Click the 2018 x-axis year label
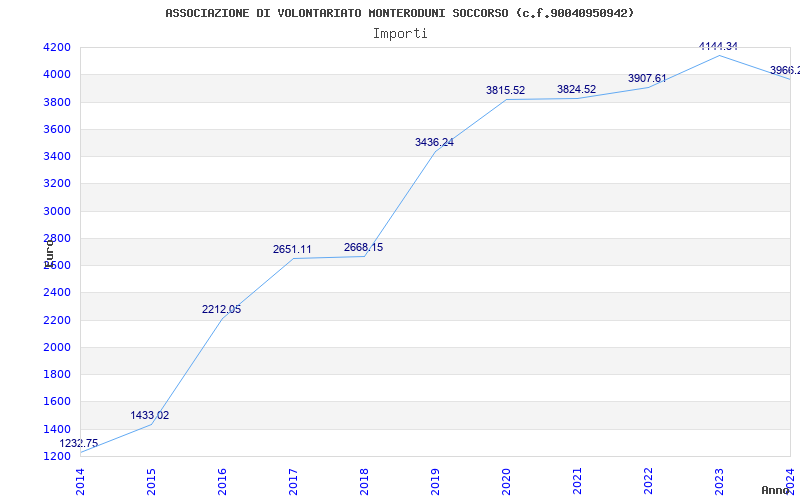 (364, 482)
